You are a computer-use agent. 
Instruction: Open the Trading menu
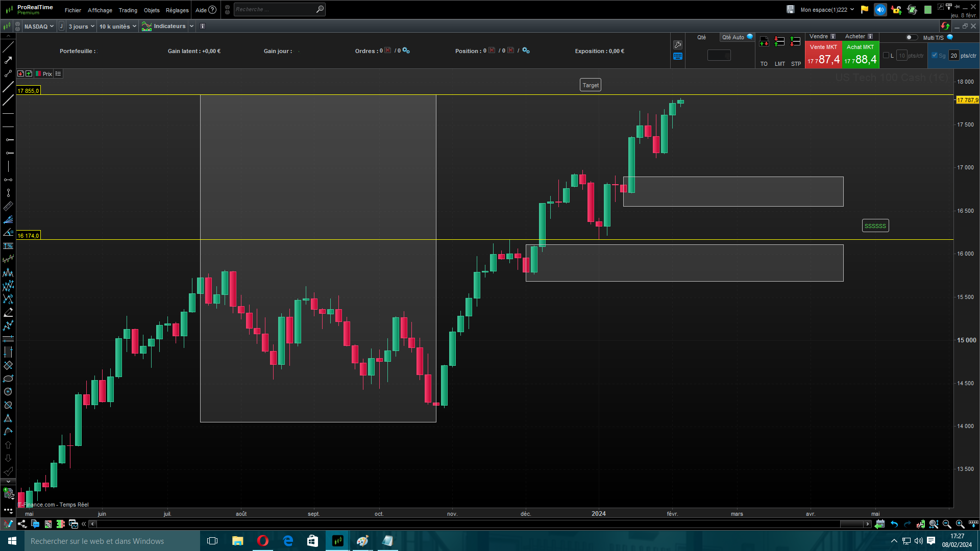(x=128, y=10)
